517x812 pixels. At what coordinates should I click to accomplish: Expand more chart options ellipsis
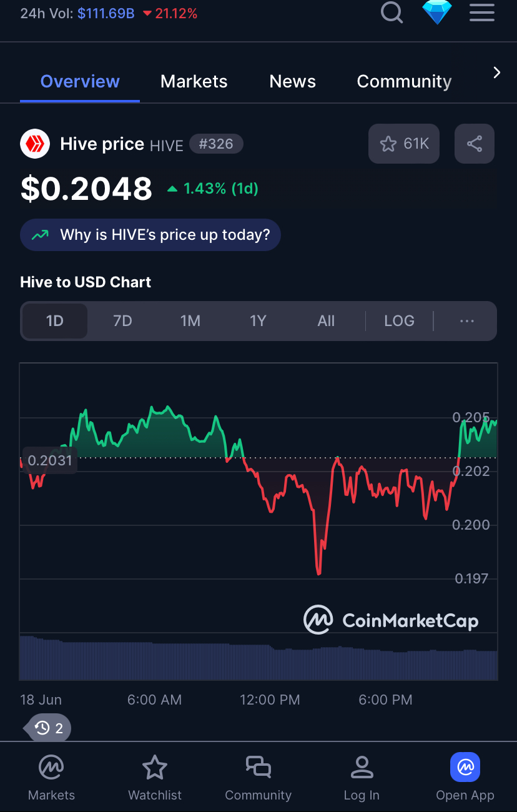[x=466, y=321]
